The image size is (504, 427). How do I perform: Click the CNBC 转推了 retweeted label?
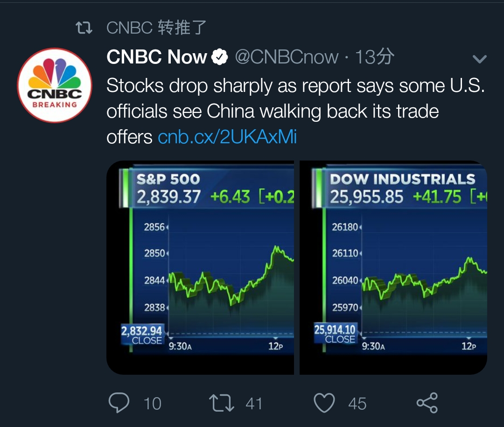pyautogui.click(x=156, y=28)
